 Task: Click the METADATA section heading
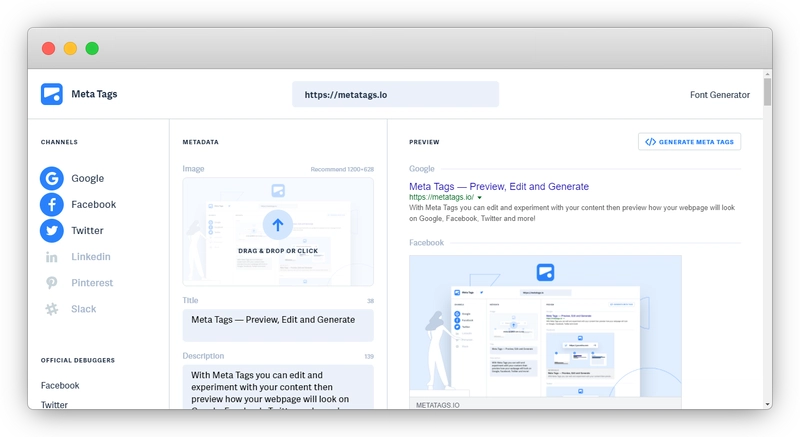tap(201, 142)
